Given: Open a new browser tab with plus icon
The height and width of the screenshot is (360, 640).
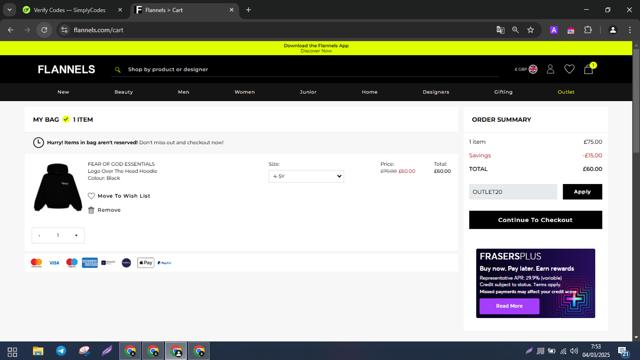Looking at the screenshot, I should pos(248,10).
